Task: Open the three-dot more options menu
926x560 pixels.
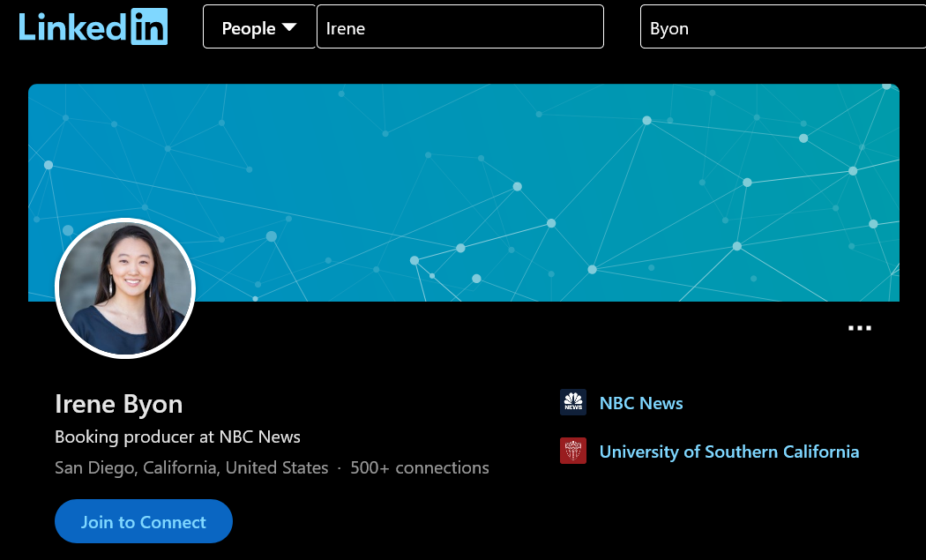Action: click(859, 328)
